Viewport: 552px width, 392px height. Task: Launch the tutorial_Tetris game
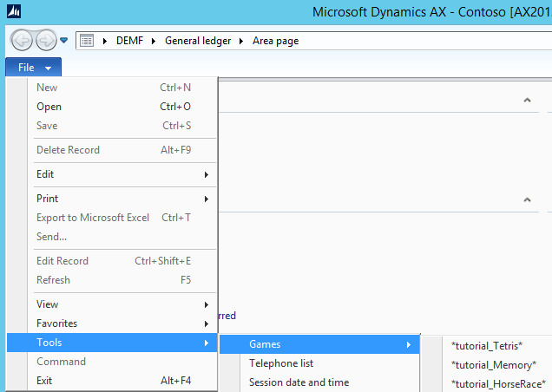pyautogui.click(x=486, y=346)
